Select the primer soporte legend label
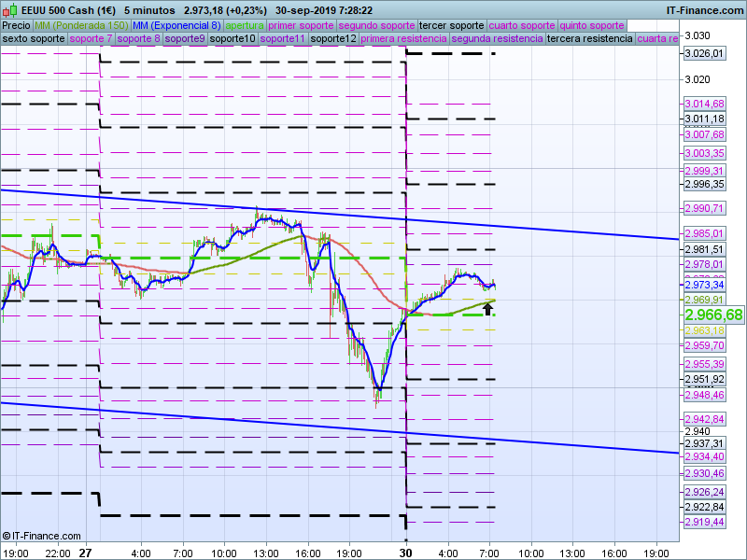 pyautogui.click(x=301, y=25)
